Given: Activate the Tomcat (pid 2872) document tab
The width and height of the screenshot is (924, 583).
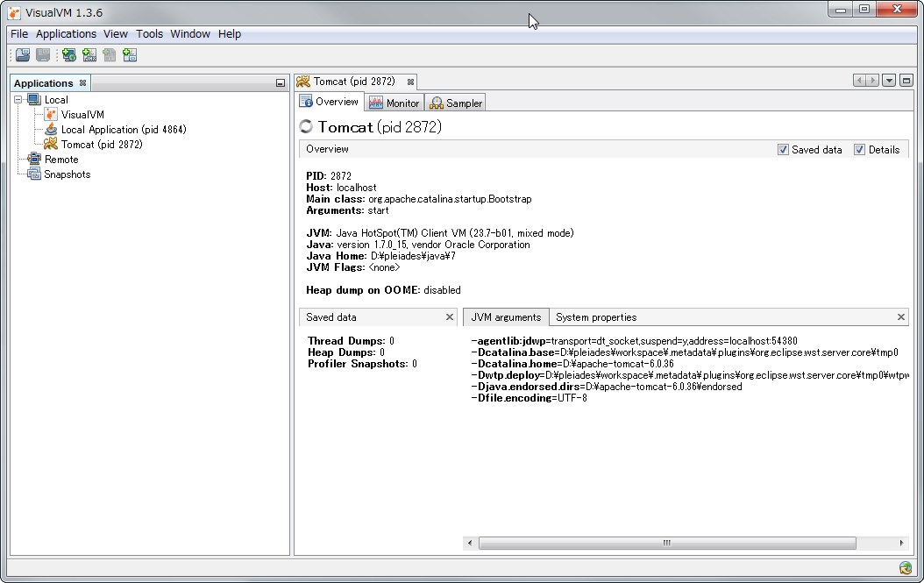Looking at the screenshot, I should pos(353,82).
